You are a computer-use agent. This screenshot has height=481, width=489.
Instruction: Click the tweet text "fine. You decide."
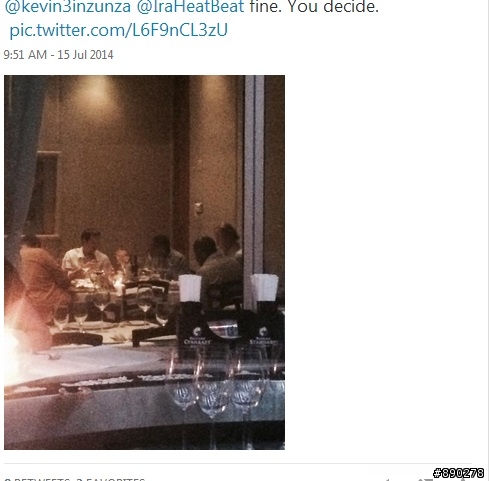(x=314, y=7)
